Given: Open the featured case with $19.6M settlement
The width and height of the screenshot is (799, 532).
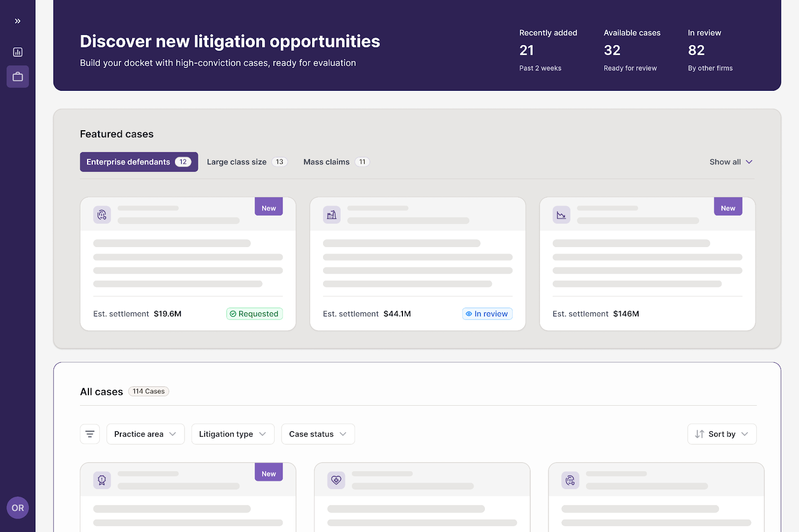Looking at the screenshot, I should coord(188,264).
